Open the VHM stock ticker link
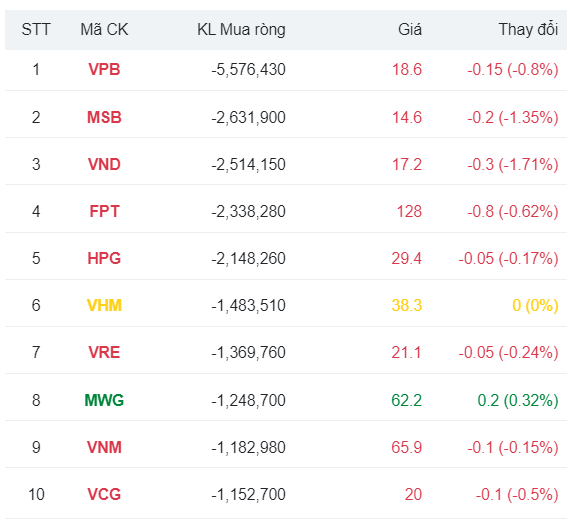 tap(104, 305)
